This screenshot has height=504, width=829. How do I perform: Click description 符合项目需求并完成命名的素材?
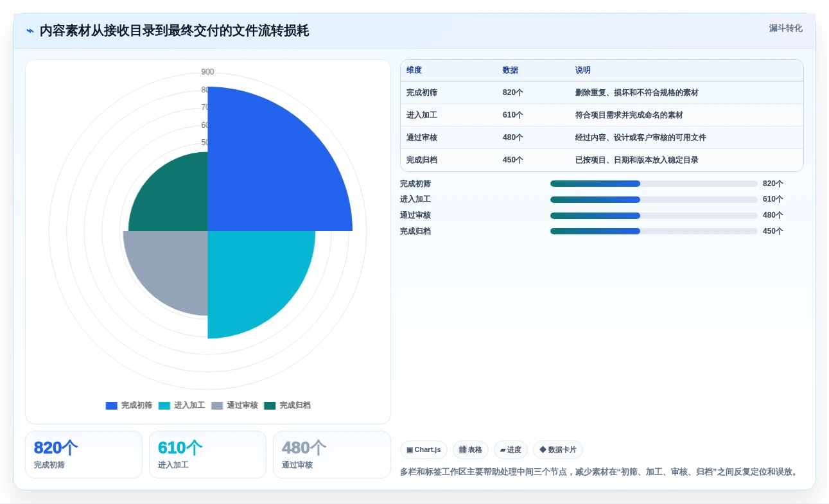[x=629, y=116]
